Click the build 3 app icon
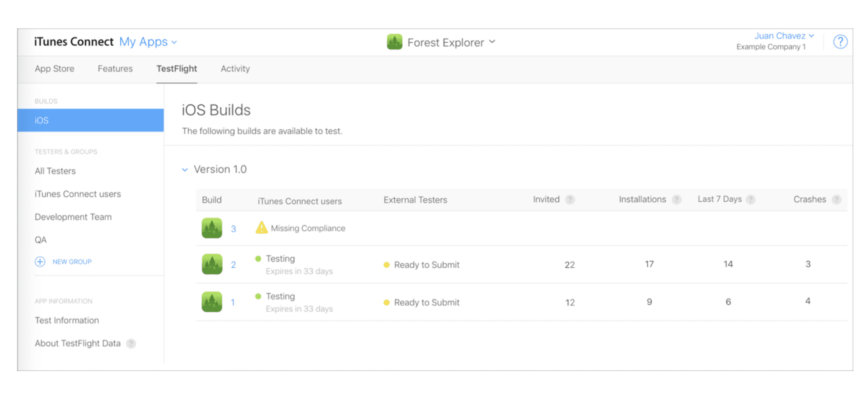The image size is (868, 406). point(212,228)
